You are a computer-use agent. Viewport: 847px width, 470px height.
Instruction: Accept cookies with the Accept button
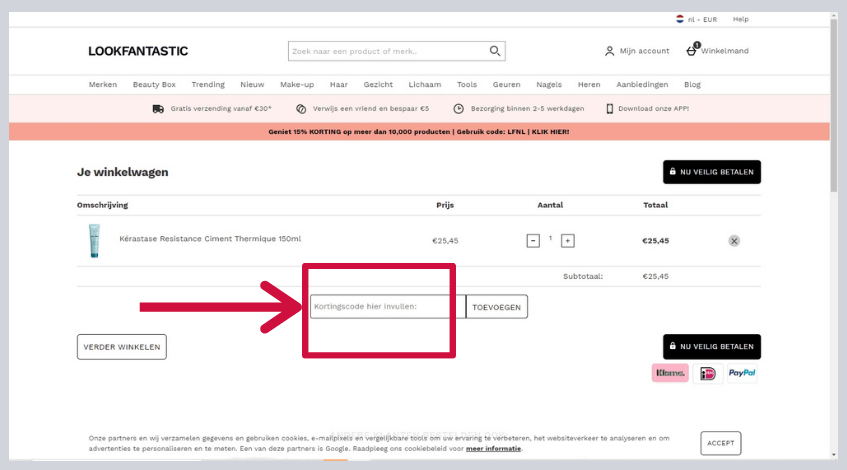(x=720, y=442)
